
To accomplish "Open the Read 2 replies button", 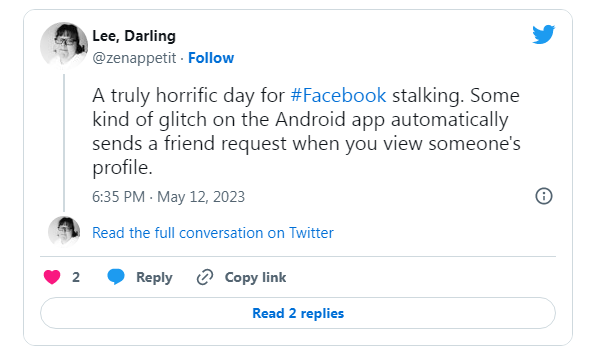I will [298, 313].
